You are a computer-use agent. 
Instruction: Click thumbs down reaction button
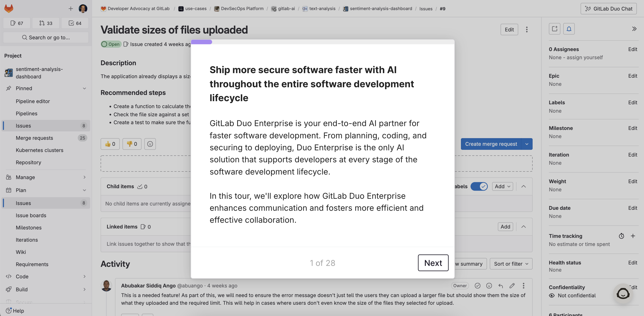132,144
